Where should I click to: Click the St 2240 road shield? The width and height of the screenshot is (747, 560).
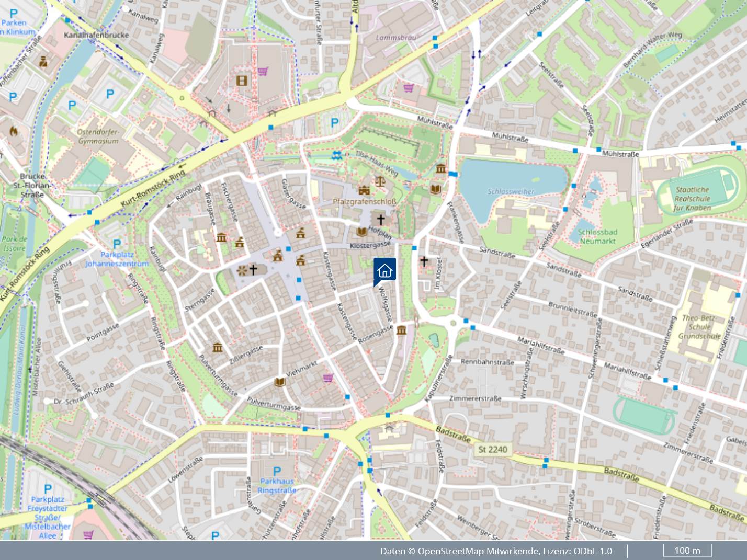pos(492,449)
